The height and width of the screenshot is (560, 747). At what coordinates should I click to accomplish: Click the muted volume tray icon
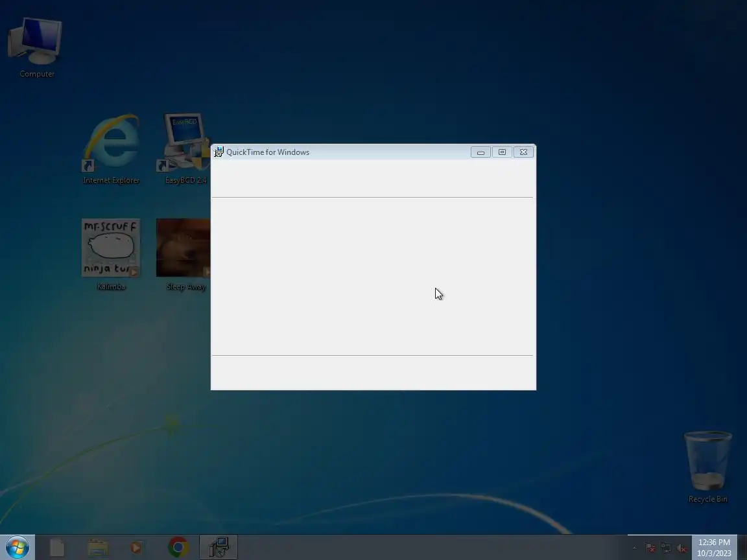682,548
